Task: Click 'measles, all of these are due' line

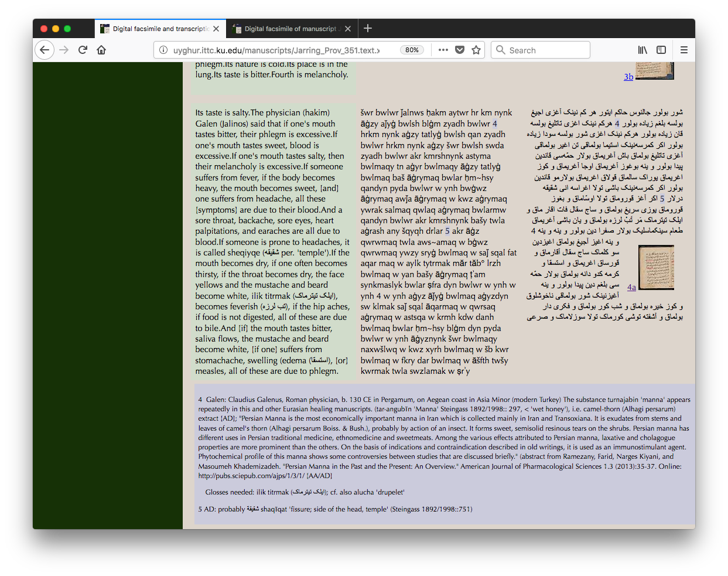Action: [266, 371]
